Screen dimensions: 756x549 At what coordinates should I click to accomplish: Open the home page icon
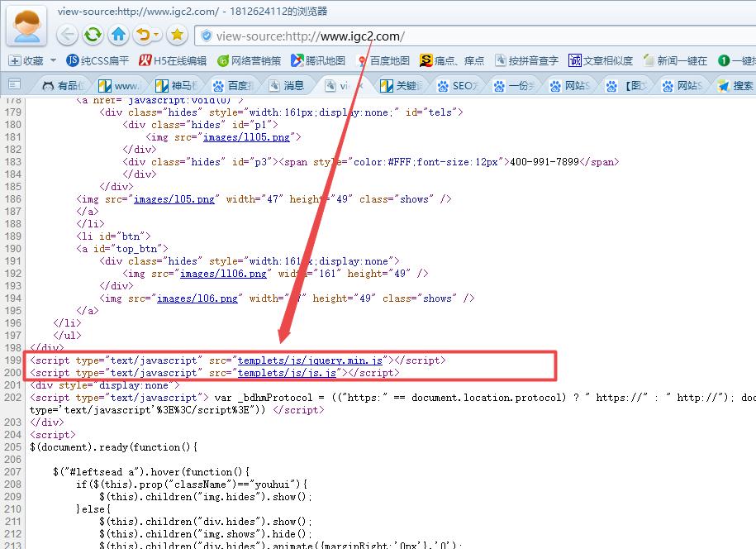click(118, 35)
